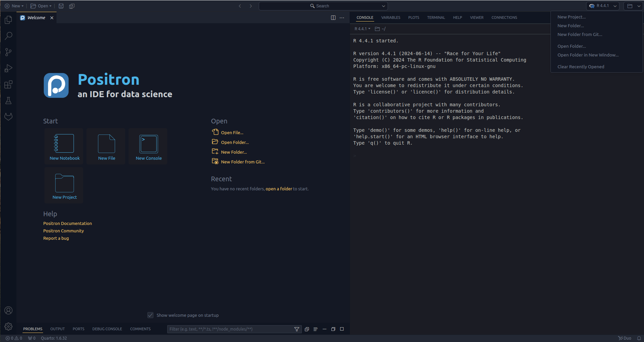Navigate back with the left arrow

[x=240, y=6]
